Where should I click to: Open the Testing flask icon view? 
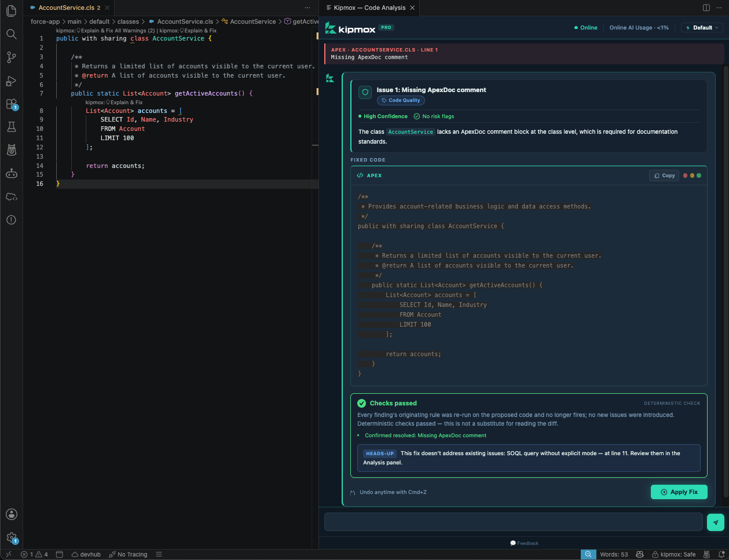click(x=11, y=127)
